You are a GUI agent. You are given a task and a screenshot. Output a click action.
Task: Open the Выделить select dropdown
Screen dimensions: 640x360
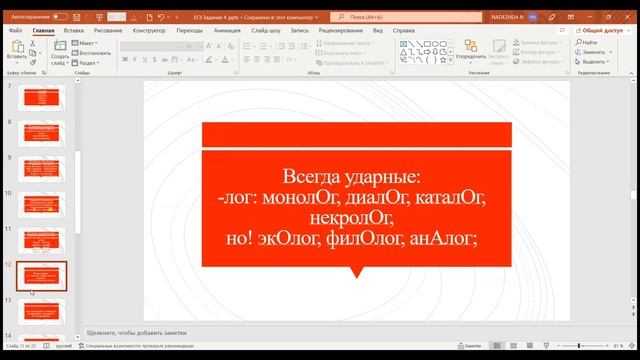[x=592, y=62]
